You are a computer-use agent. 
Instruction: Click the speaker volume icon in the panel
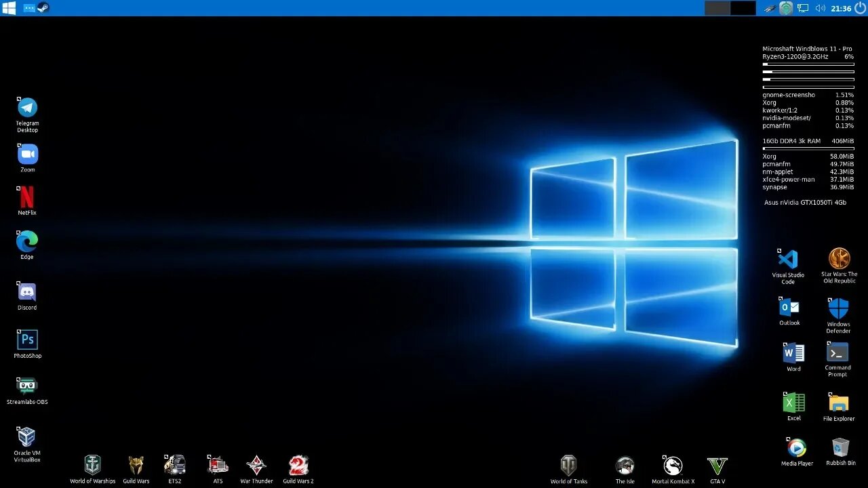(x=820, y=8)
